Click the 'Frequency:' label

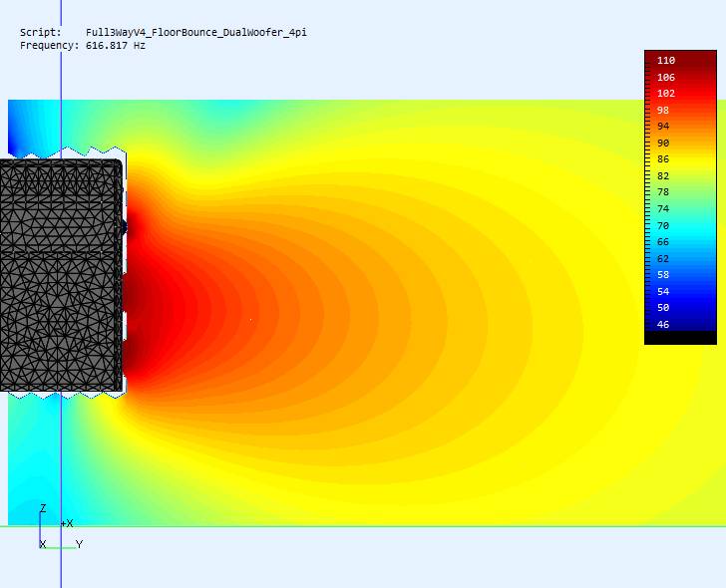click(50, 46)
